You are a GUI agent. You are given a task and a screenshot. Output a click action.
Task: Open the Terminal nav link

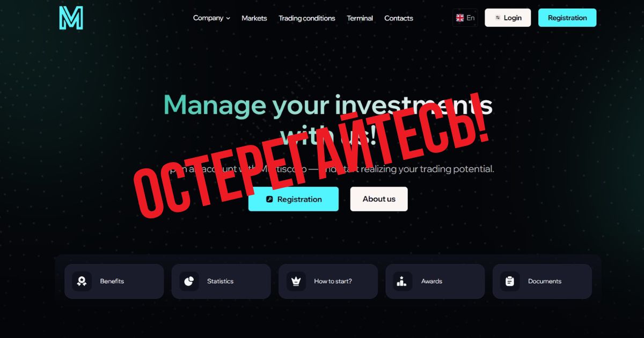tap(360, 18)
